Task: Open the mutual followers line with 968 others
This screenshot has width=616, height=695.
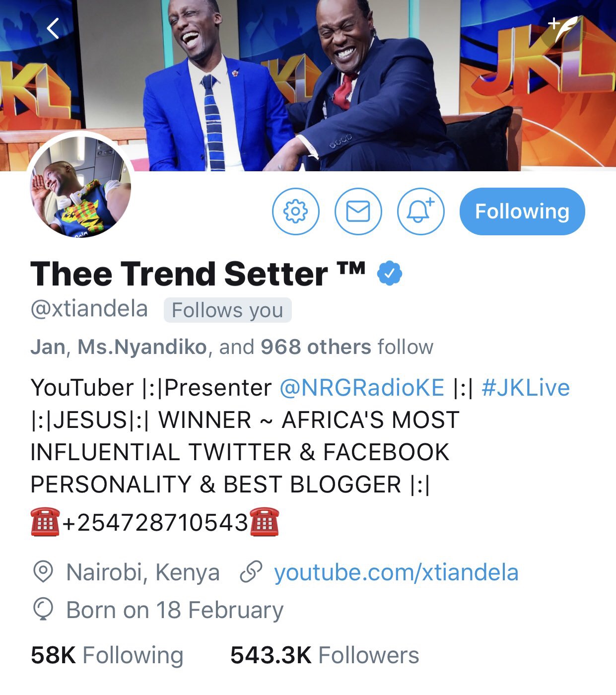Action: click(232, 347)
